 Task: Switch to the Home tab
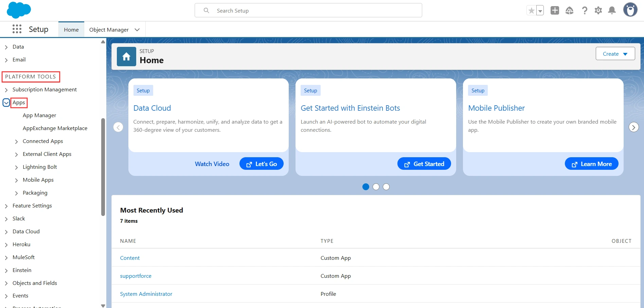click(x=71, y=30)
